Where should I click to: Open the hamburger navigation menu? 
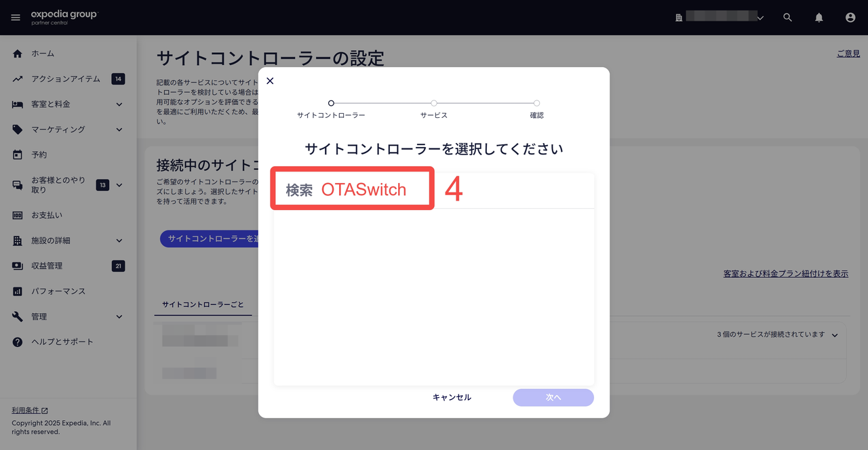[x=16, y=18]
